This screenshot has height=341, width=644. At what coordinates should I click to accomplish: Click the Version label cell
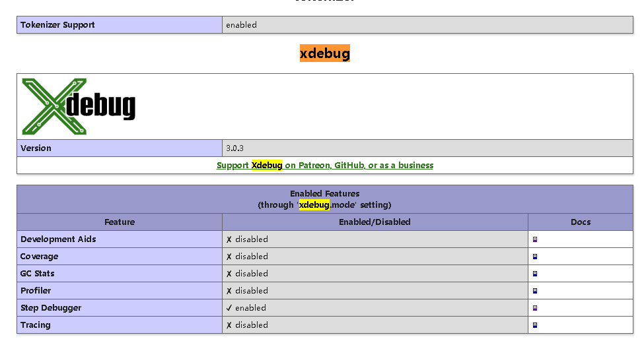click(x=120, y=148)
